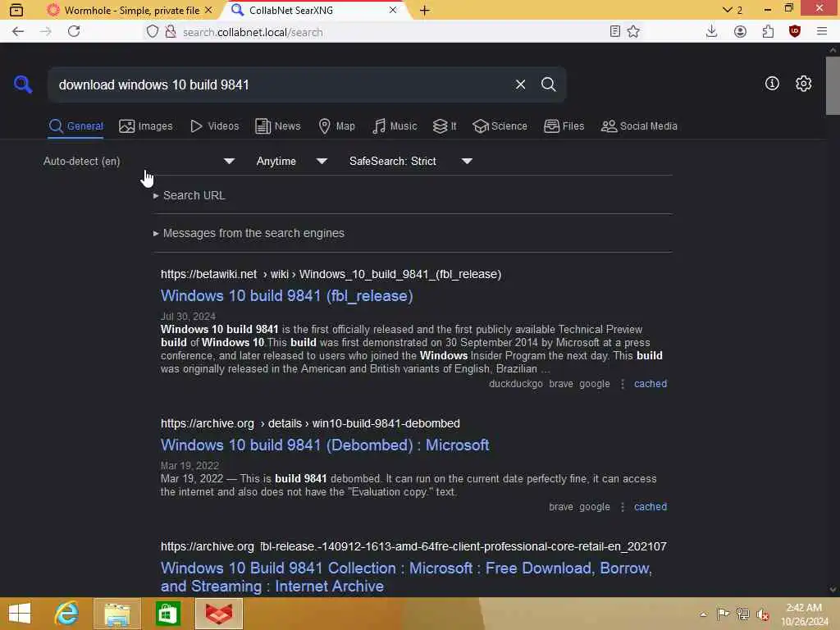Open File Explorer from the taskbar
Screen dimensions: 840x630
(117, 614)
